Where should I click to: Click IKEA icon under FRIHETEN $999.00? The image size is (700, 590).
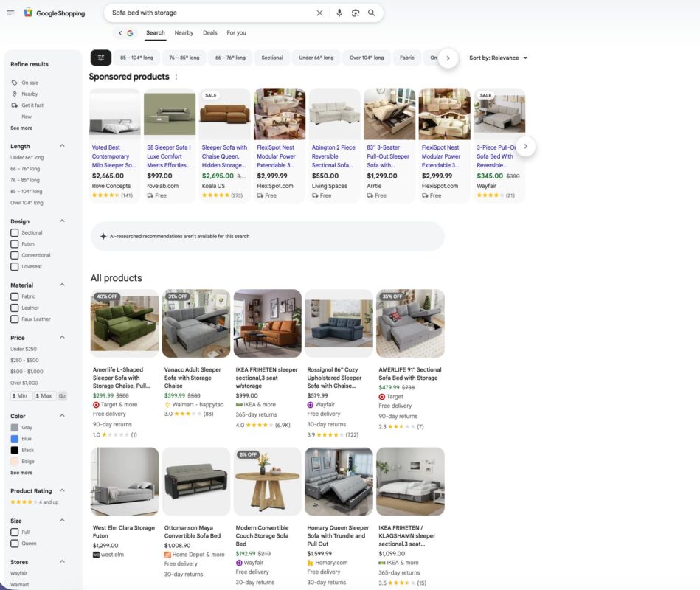click(x=239, y=405)
